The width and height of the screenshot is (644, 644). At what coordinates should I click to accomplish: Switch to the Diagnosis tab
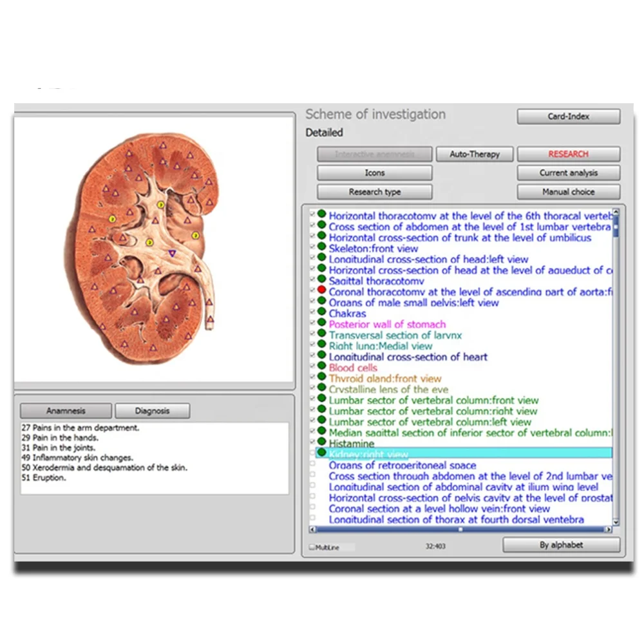point(153,411)
